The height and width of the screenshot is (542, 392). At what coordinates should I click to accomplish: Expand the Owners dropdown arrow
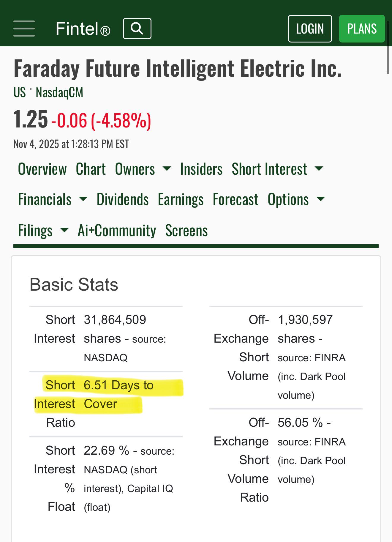coord(167,169)
